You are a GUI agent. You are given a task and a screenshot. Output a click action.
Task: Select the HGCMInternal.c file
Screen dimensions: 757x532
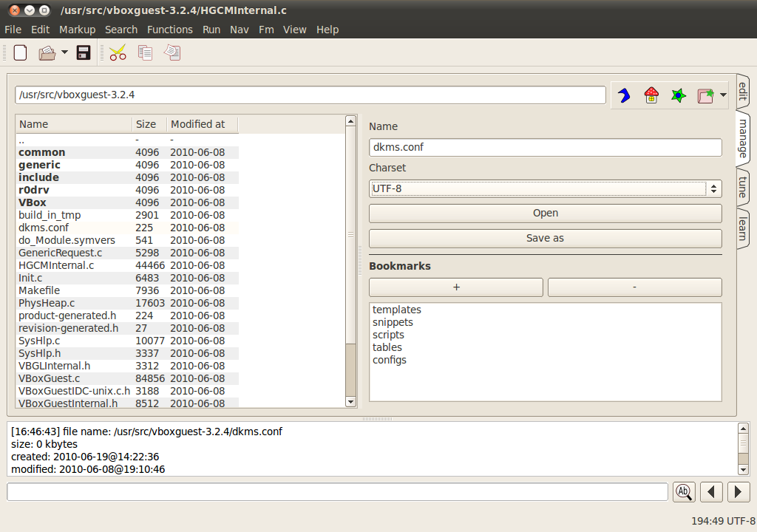click(127, 265)
